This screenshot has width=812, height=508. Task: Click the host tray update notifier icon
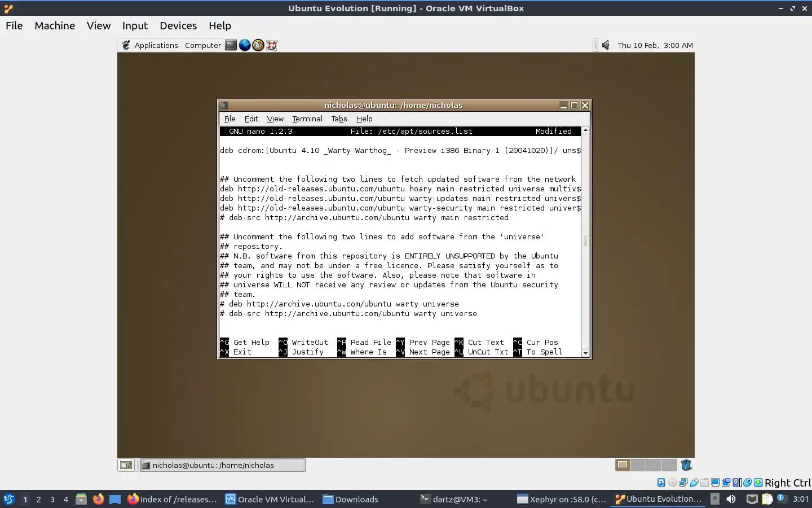782,498
